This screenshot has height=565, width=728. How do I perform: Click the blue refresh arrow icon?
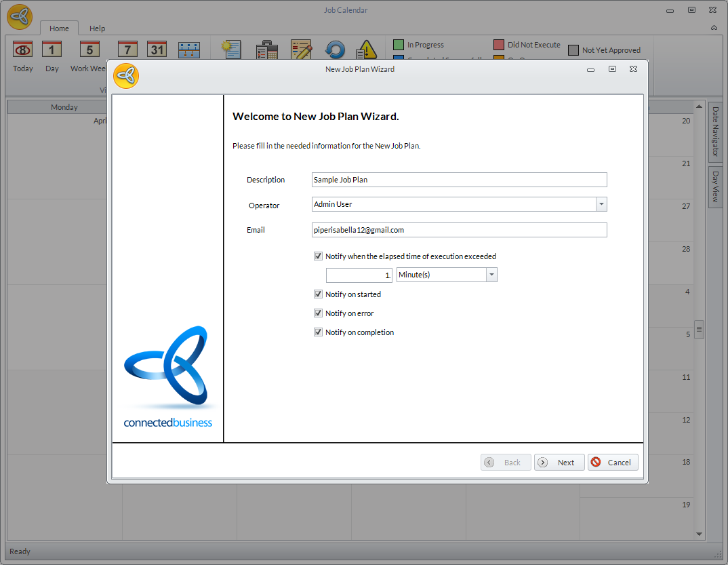point(335,50)
